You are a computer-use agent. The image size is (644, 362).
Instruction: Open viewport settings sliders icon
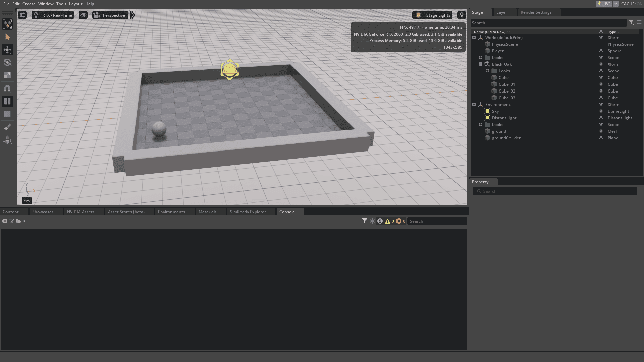coord(22,15)
